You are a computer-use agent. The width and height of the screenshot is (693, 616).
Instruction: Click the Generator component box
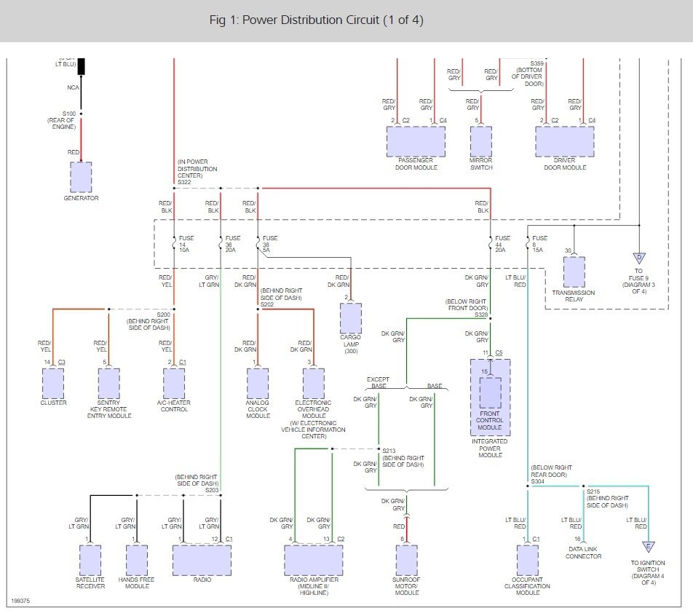click(x=81, y=177)
